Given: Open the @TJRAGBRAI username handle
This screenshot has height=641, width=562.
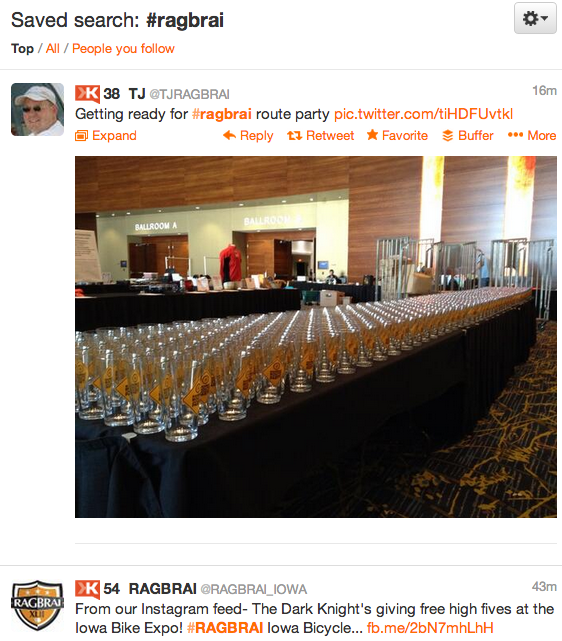Looking at the screenshot, I should tap(189, 94).
